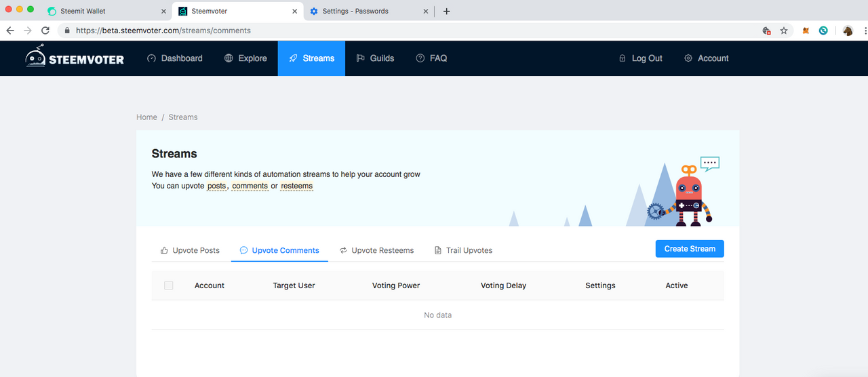The image size is (868, 377).
Task: Click the dashed 'resteems' link
Action: 297,186
